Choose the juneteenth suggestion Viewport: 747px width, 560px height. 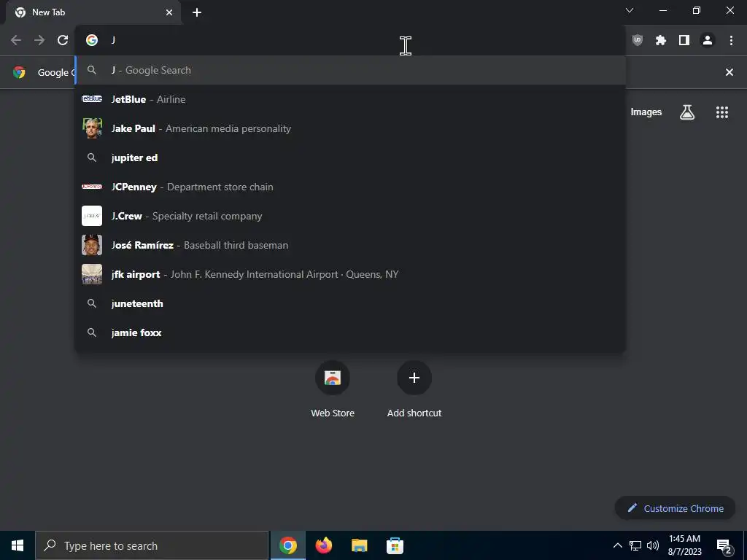coord(350,303)
